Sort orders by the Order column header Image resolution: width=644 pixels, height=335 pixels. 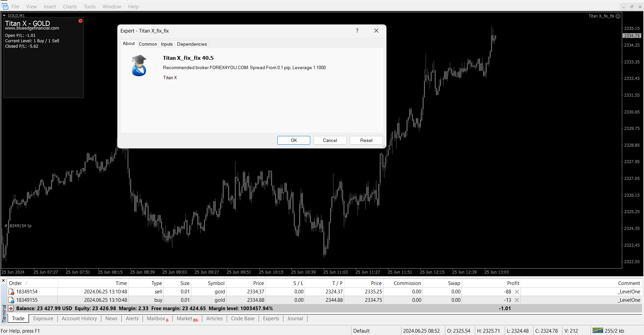point(15,283)
